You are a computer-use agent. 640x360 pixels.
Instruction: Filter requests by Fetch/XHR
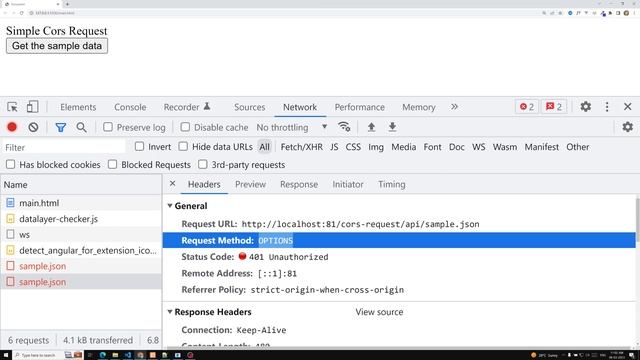(x=302, y=147)
